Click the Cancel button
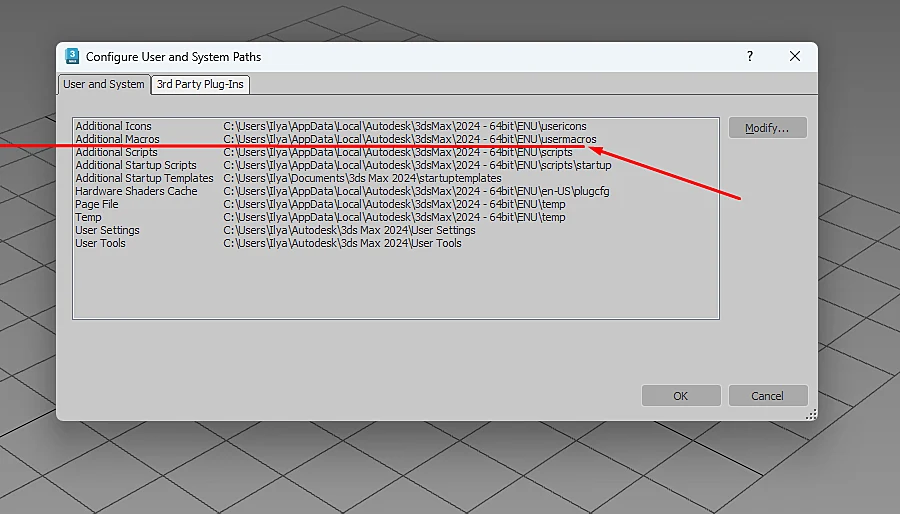The width and height of the screenshot is (900, 514). coord(767,396)
